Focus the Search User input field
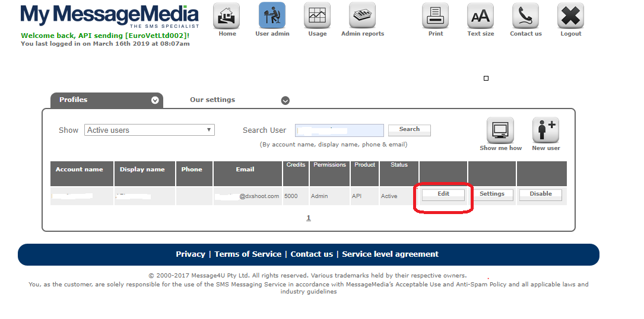 (340, 130)
